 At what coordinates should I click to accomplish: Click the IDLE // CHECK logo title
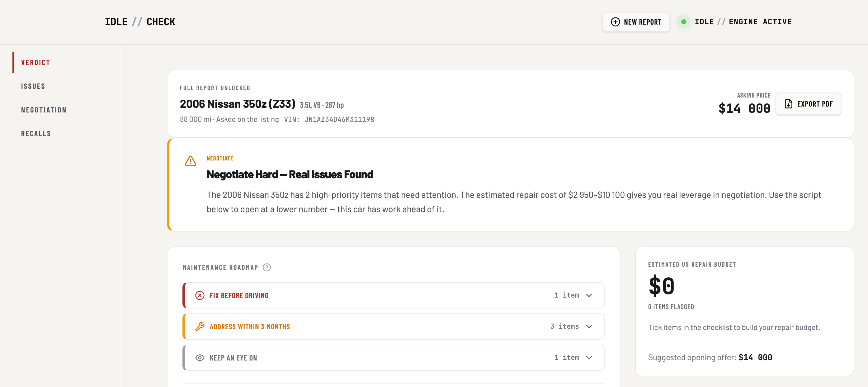(x=140, y=22)
